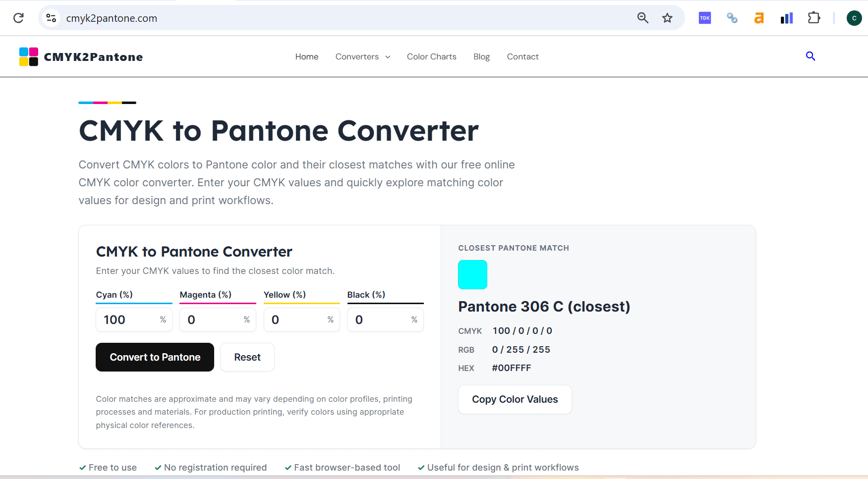The height and width of the screenshot is (479, 868).
Task: Click the HEX value #00FFFF
Action: (x=512, y=368)
